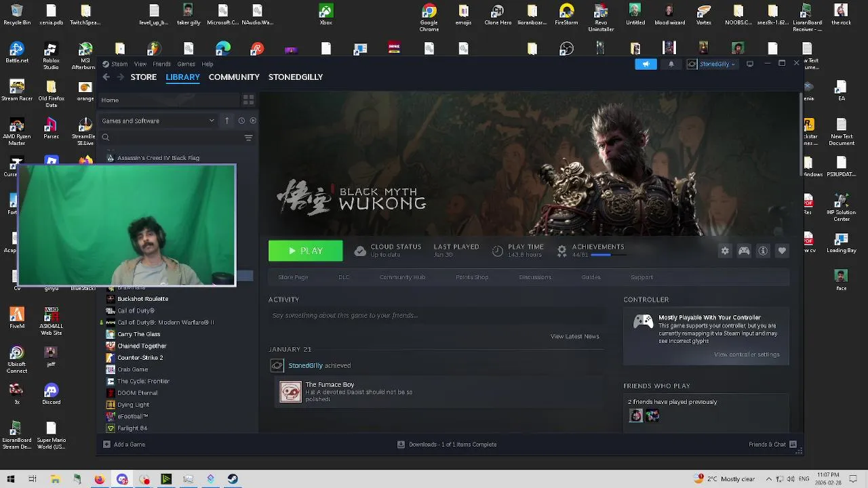Viewport: 868px width, 488px height.
Task: Open the STONEDGILLY profile tab
Action: pos(296,77)
